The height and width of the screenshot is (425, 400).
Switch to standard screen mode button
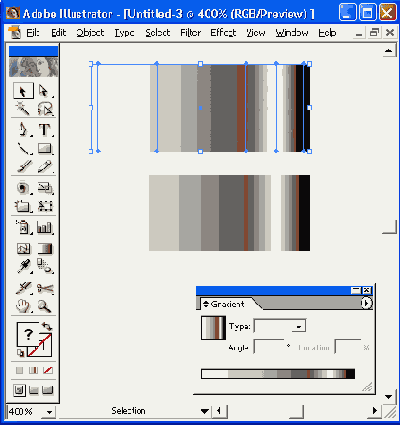coord(19,390)
